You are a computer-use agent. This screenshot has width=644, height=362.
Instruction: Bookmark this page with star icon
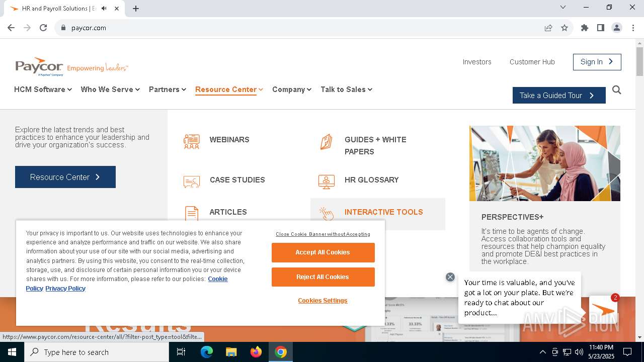tap(565, 28)
